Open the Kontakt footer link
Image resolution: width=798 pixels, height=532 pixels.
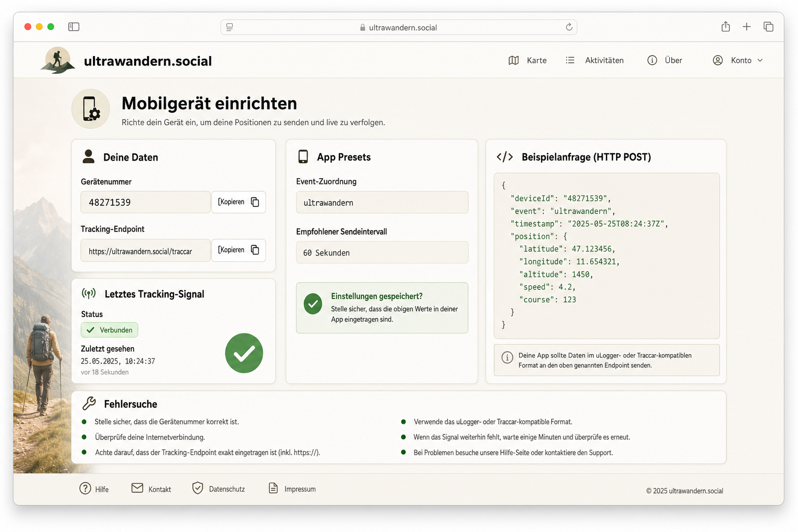(x=159, y=489)
